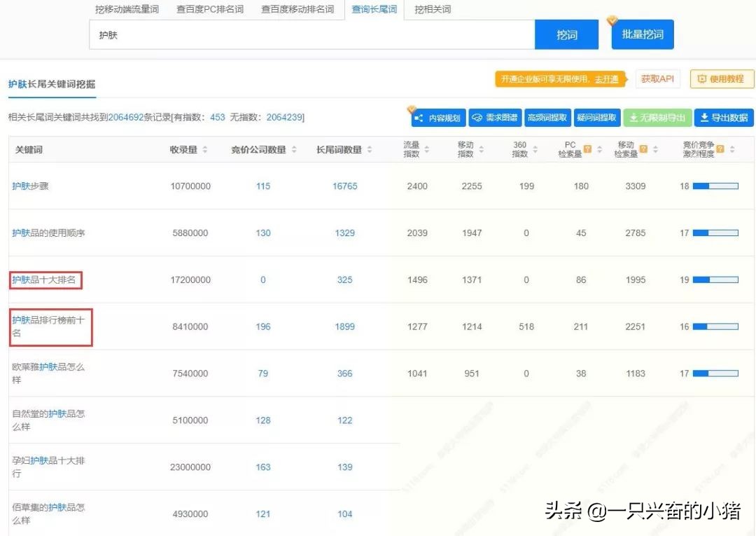
Task: Switch to the 挖相关词 tab
Action: pos(432,10)
